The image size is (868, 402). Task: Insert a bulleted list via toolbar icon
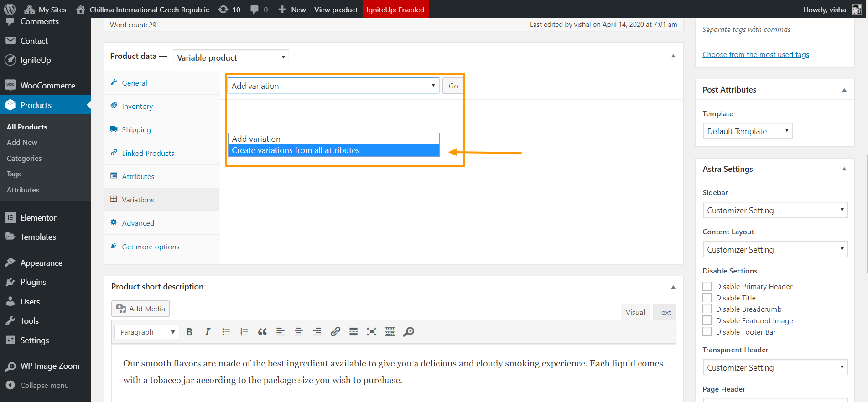click(226, 332)
